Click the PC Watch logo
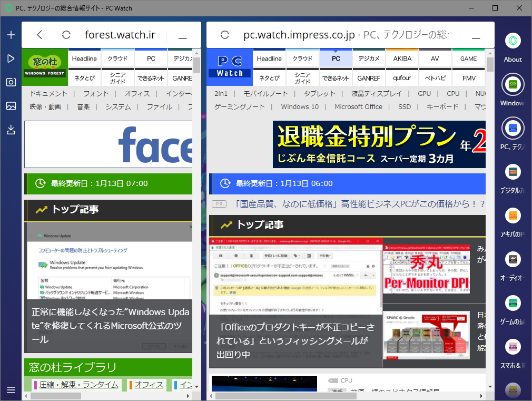532x401 pixels. [x=229, y=68]
